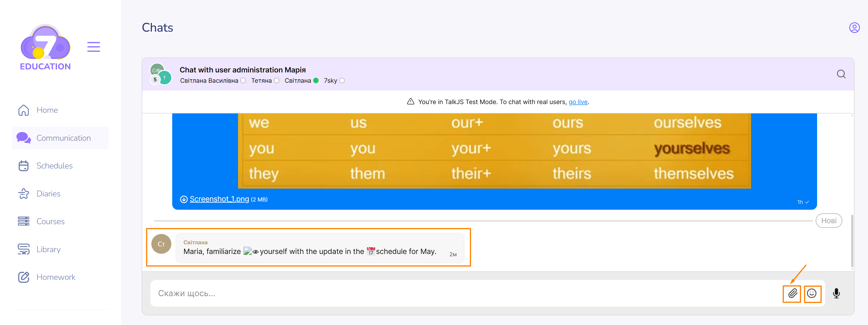Image resolution: width=868 pixels, height=325 pixels.
Task: Open Diaries sidebar section
Action: point(48,194)
